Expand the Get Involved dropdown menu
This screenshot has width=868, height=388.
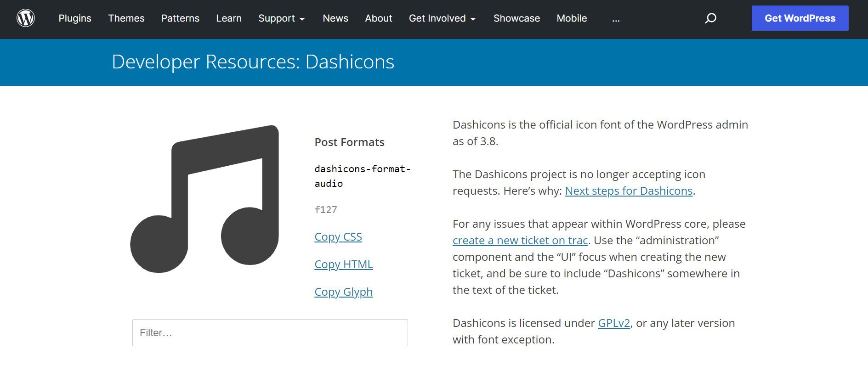point(442,18)
